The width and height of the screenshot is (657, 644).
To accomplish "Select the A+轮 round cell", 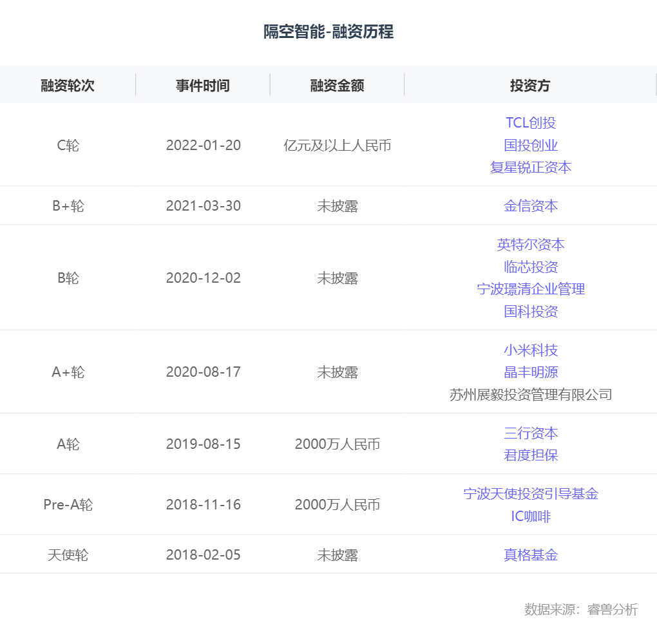I will point(68,372).
